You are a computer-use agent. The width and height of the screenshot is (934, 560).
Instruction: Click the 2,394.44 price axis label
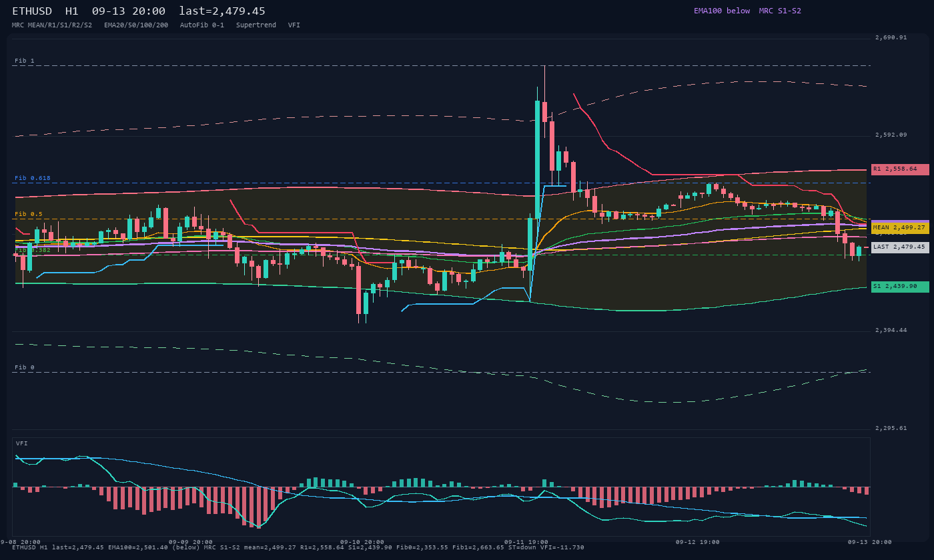tap(891, 330)
